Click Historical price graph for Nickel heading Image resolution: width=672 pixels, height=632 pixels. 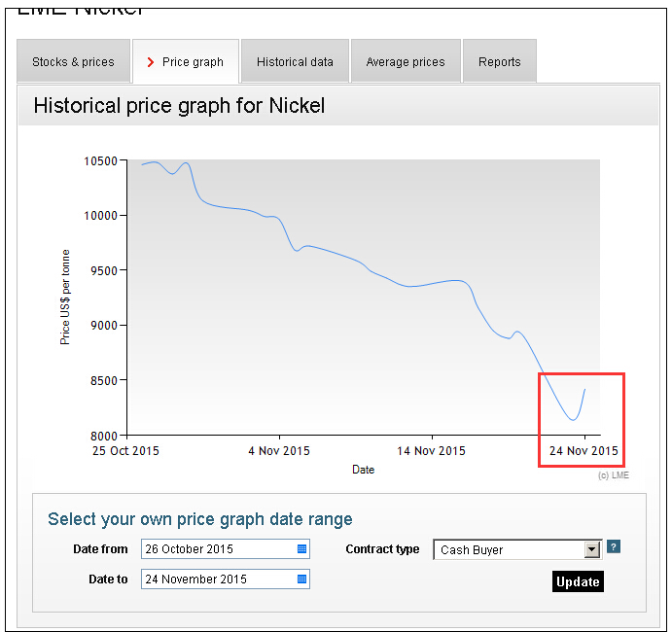coord(179,106)
